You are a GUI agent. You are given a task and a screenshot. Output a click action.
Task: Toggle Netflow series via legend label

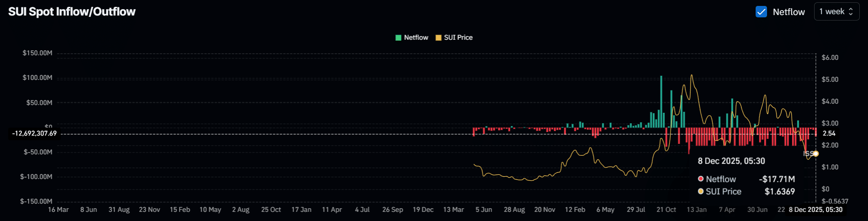416,37
